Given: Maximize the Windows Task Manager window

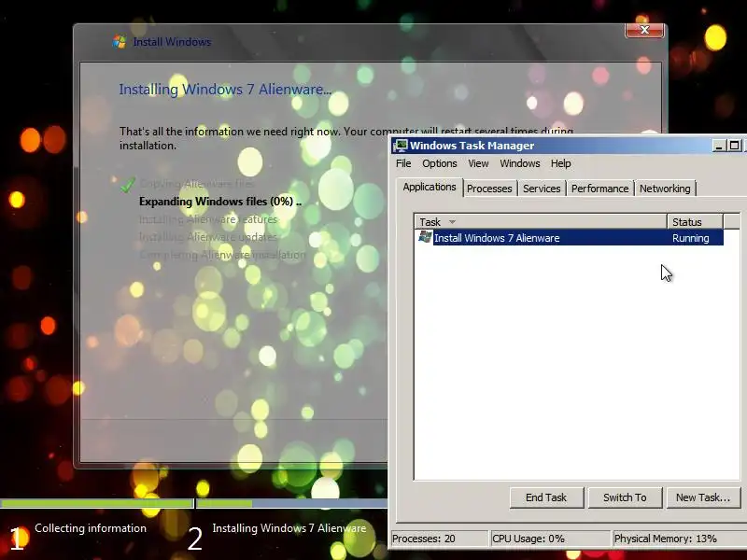Looking at the screenshot, I should pyautogui.click(x=735, y=146).
